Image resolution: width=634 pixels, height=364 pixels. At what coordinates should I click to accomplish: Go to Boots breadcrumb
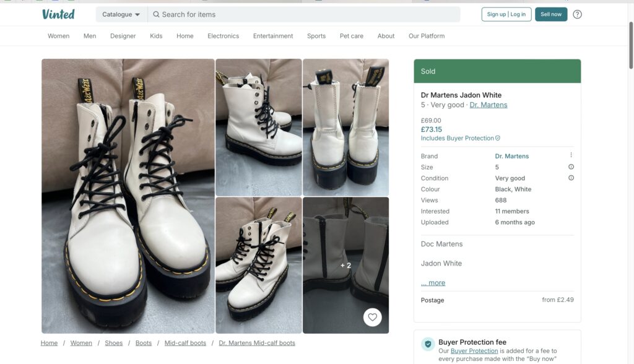[144, 343]
